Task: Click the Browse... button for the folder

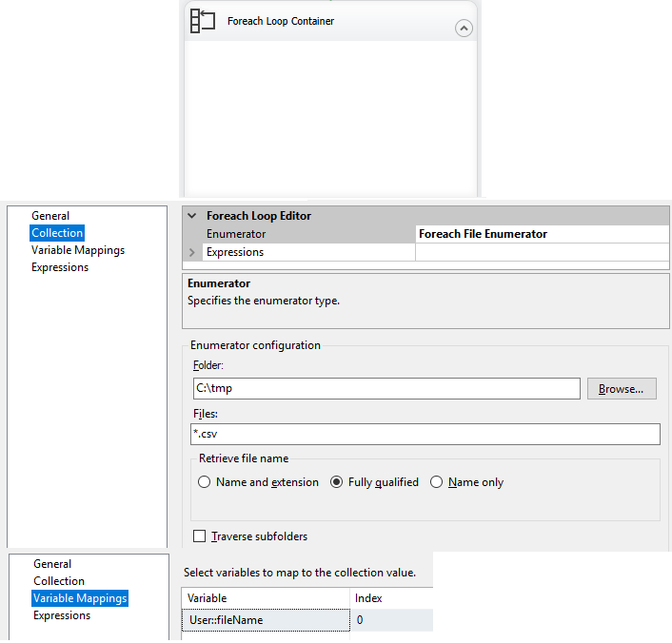Action: [x=622, y=388]
